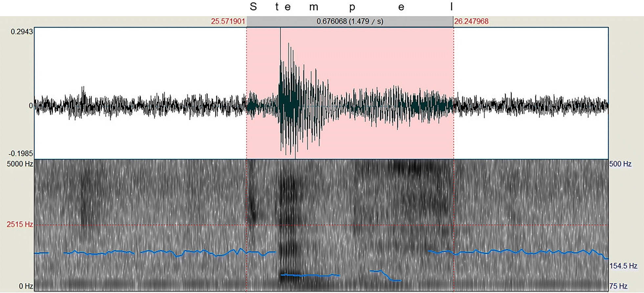
Task: Click the 154.5 Hz pitch value label
Action: point(623,266)
